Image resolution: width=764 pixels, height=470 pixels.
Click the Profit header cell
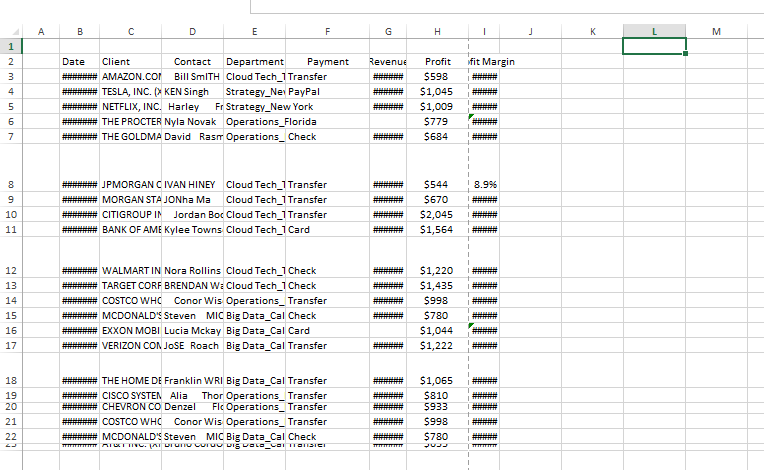[437, 62]
